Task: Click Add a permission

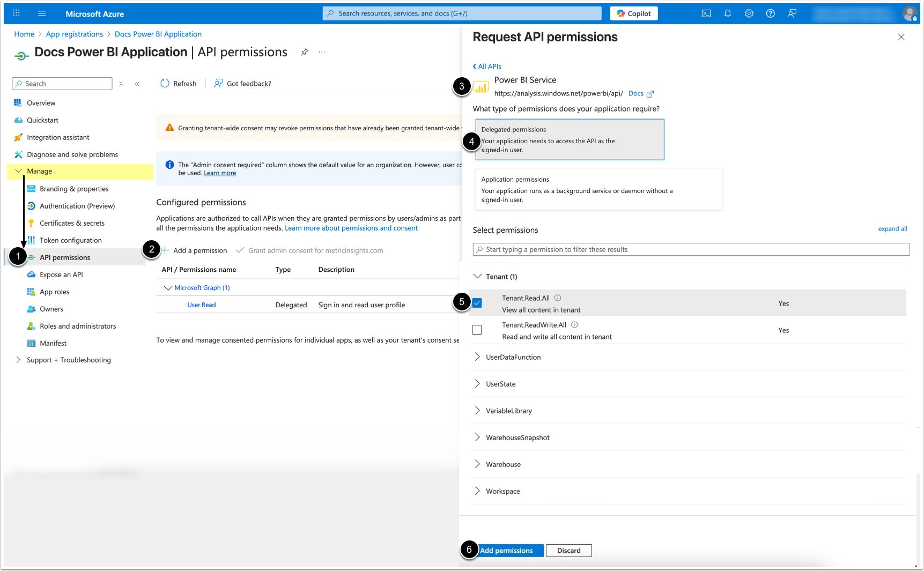Action: coord(194,250)
